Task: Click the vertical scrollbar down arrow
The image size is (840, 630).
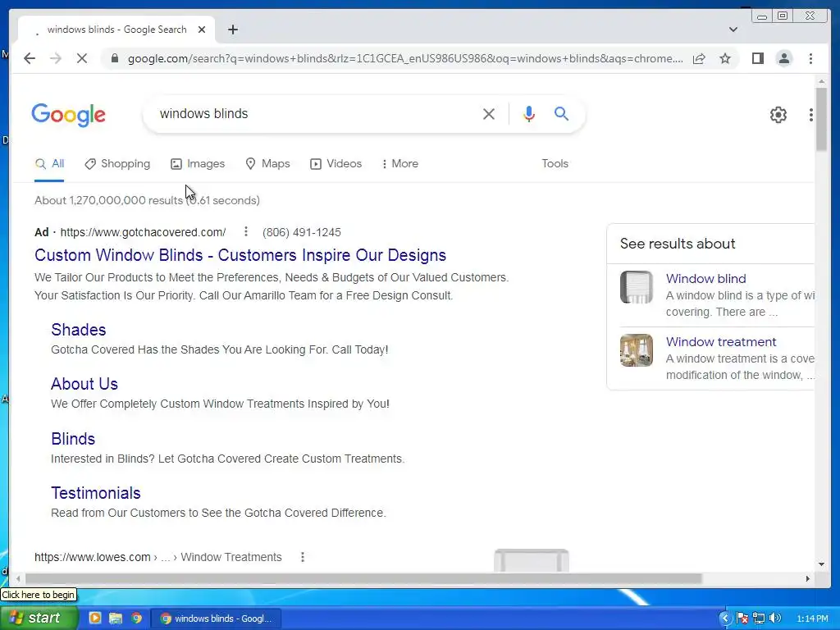Action: (x=821, y=564)
